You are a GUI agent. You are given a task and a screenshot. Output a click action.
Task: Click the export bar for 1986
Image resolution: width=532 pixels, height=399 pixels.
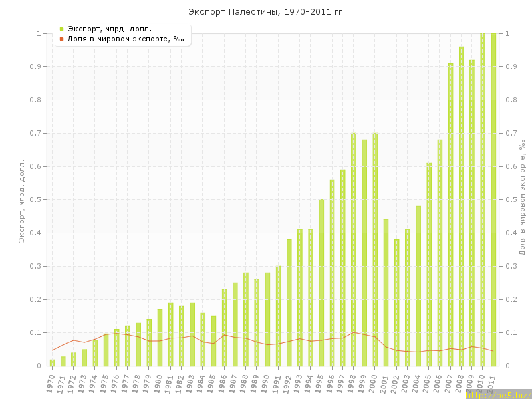[x=225, y=327]
